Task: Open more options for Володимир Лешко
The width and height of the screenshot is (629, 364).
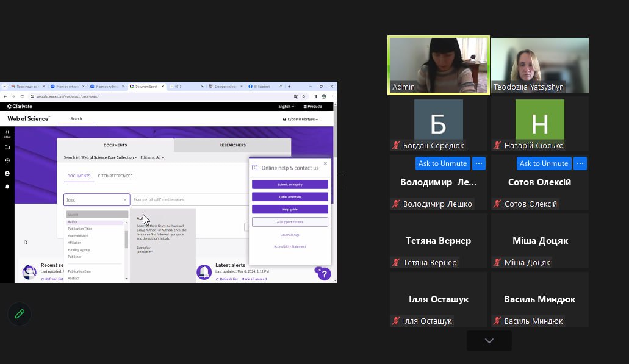Action: [478, 163]
